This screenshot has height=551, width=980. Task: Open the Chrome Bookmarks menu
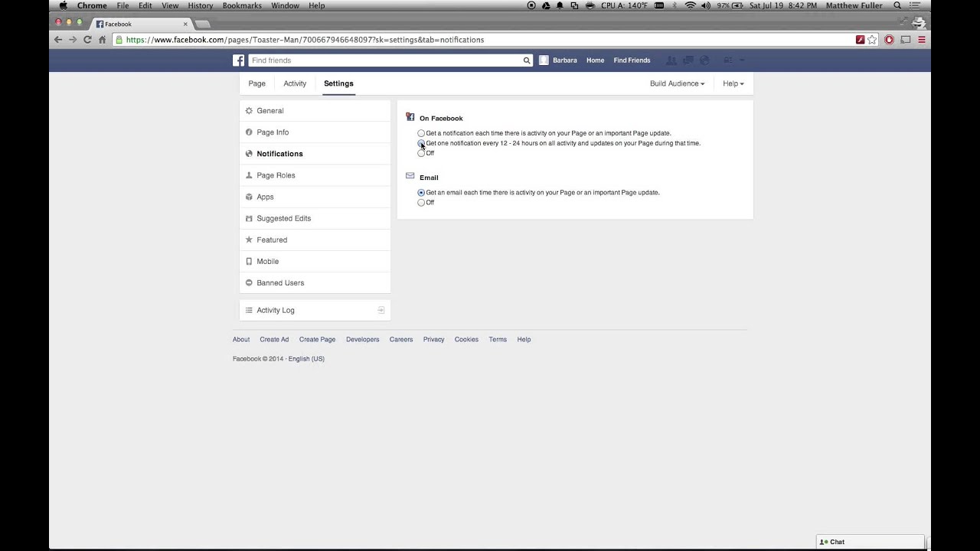click(242, 5)
